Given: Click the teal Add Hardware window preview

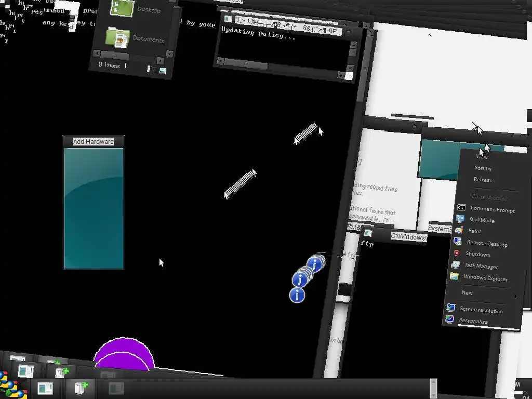Looking at the screenshot, I should 94,208.
